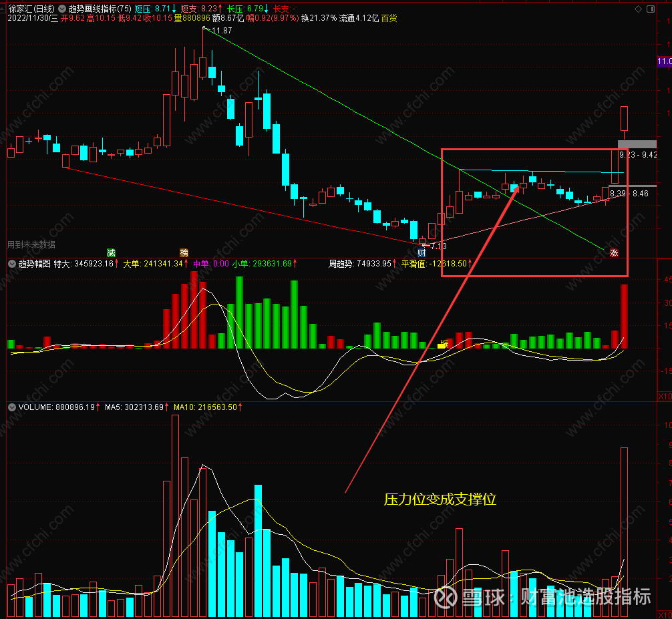Click the 幅0.92(9.97%) change value
This screenshot has width=672, height=619.
coord(273,18)
